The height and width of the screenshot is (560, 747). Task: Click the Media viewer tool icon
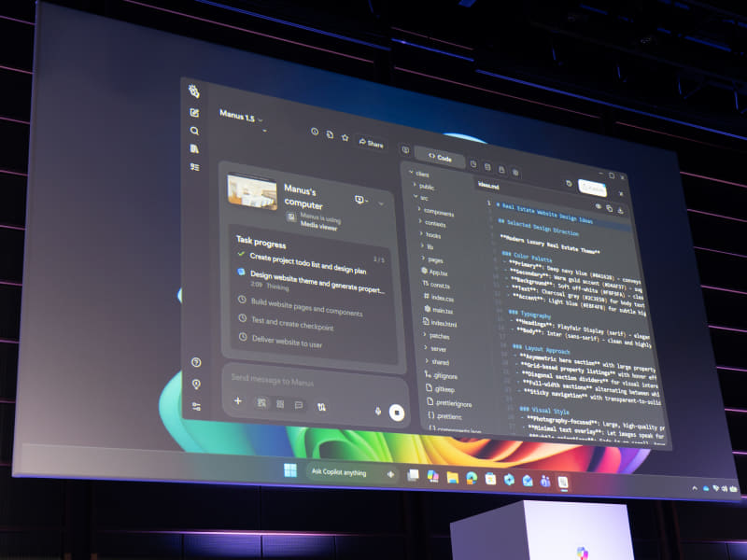click(x=291, y=217)
